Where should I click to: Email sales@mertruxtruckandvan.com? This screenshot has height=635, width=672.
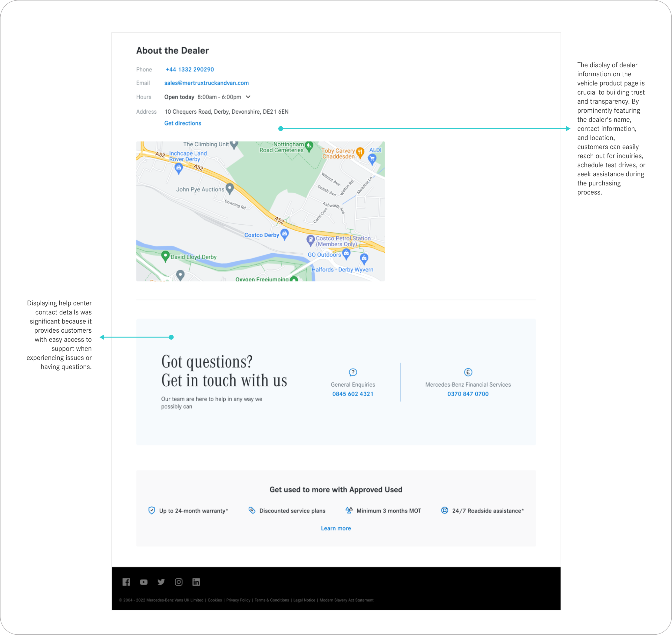(207, 83)
